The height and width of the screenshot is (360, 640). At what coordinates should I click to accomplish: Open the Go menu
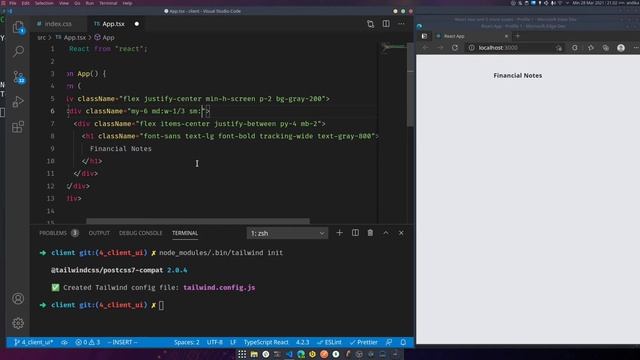[x=77, y=3]
